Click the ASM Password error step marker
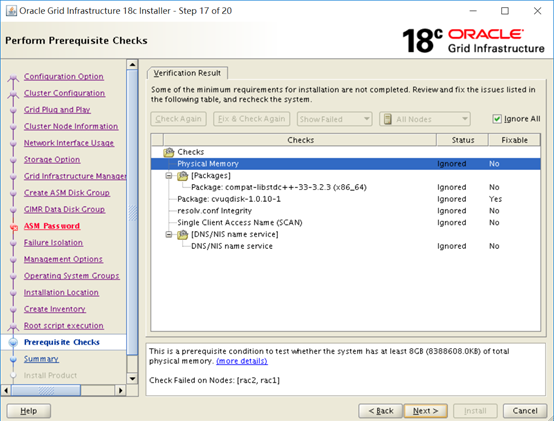 [x=14, y=227]
